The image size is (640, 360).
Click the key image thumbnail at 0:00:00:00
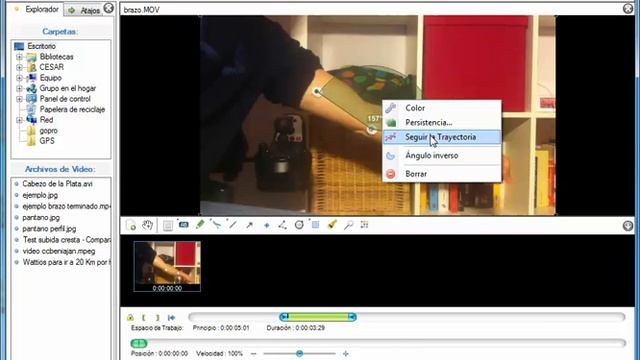point(167,266)
